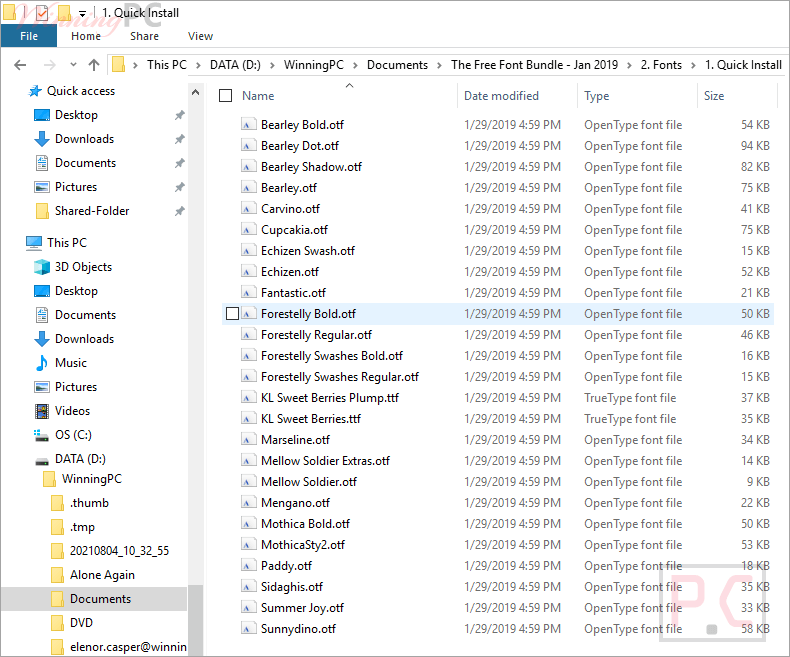
Task: Sort files by the Name column
Action: (258, 96)
